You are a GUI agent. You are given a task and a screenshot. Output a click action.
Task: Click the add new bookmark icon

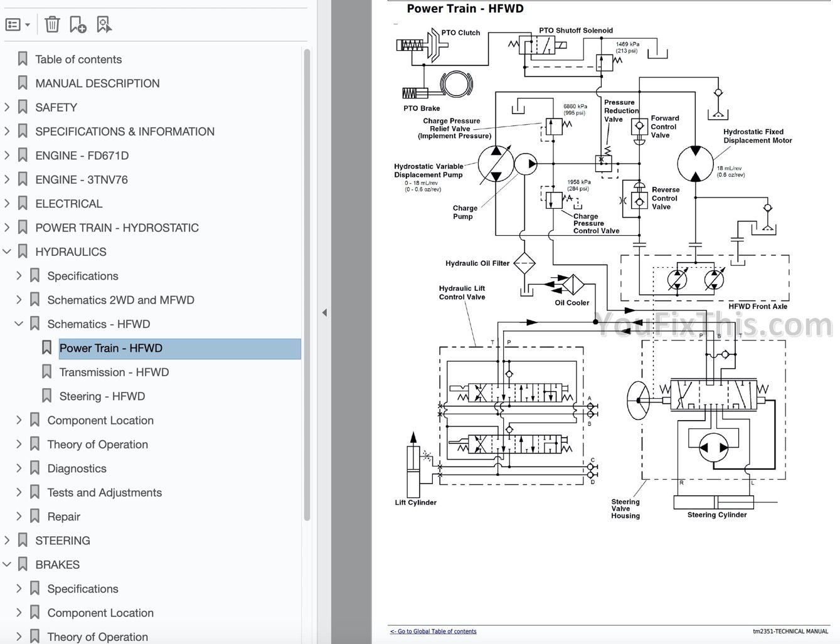[78, 24]
